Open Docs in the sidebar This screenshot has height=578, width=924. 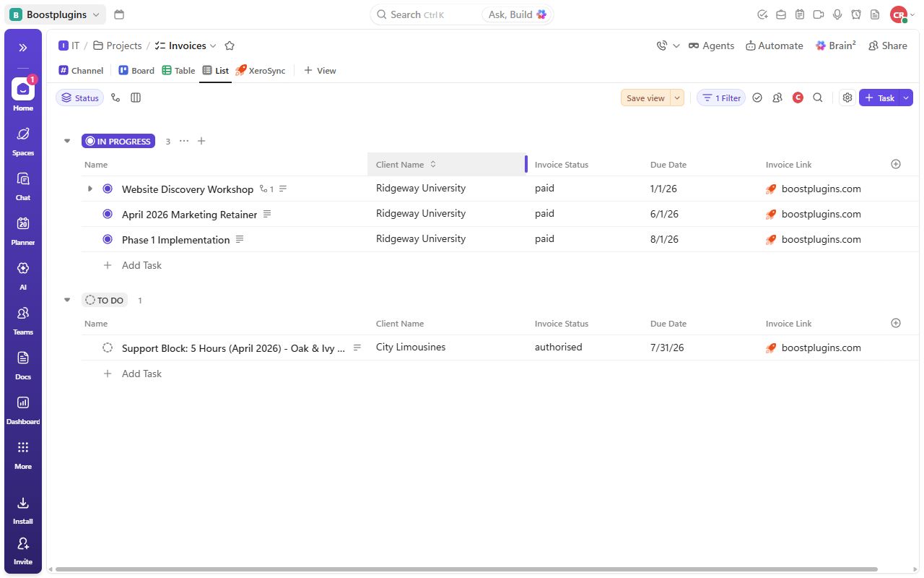23,363
